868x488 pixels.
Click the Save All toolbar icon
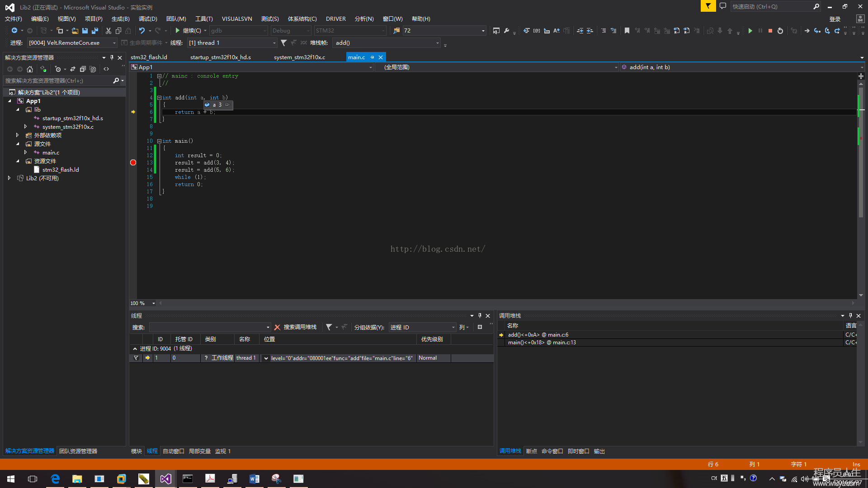pyautogui.click(x=95, y=31)
